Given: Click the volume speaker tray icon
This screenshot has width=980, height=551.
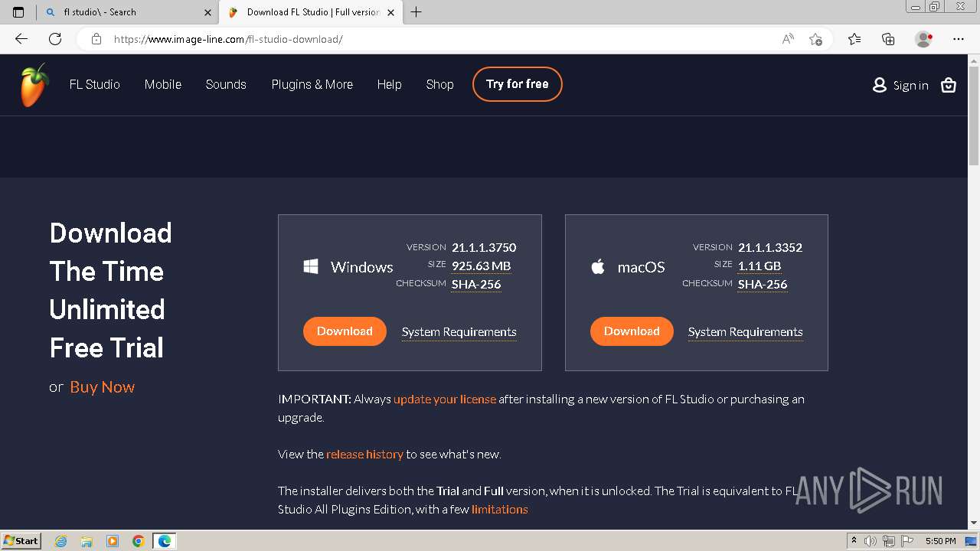Looking at the screenshot, I should tap(871, 541).
